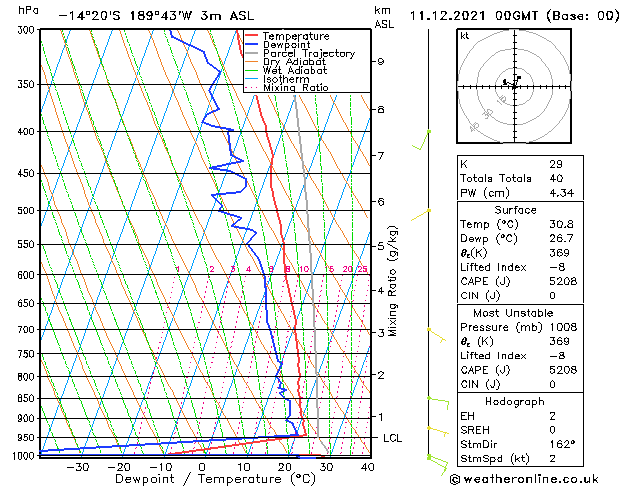The width and height of the screenshot is (629, 486).
Task: Click the date 11.12.2021 00GMT header
Action: coord(474,16)
